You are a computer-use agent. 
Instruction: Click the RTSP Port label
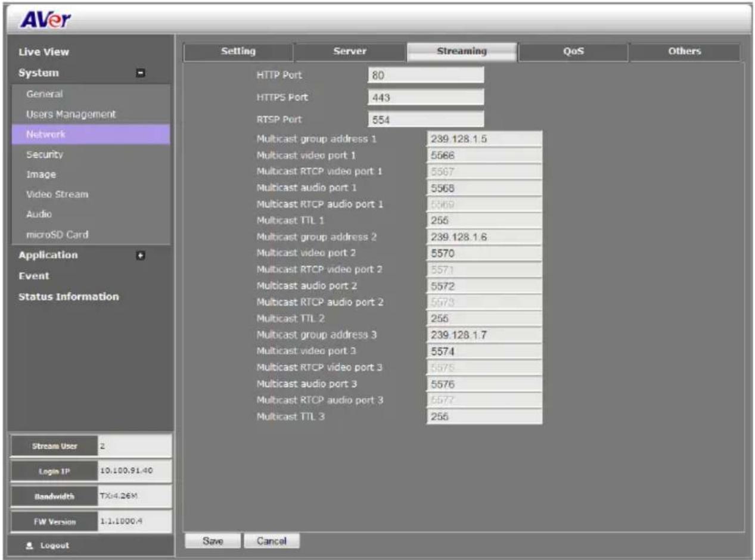279,119
